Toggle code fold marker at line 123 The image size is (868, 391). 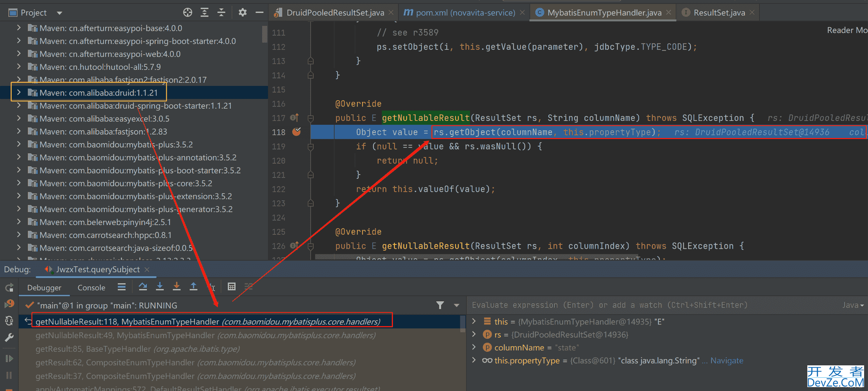[x=310, y=203]
